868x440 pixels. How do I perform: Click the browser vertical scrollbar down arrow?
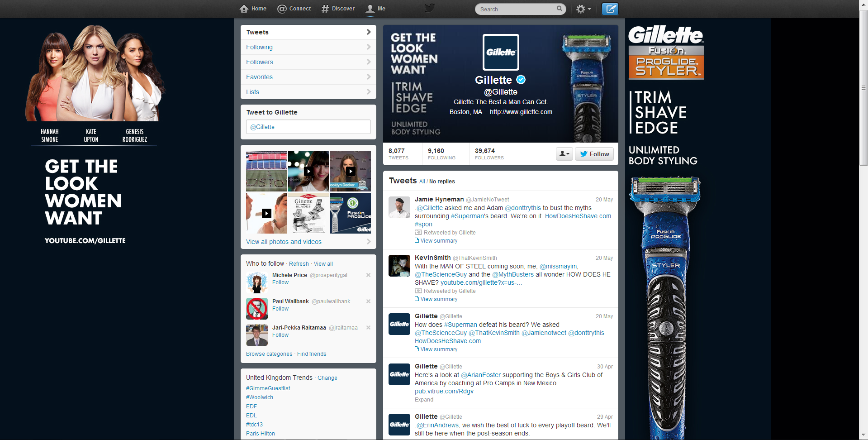point(863,435)
